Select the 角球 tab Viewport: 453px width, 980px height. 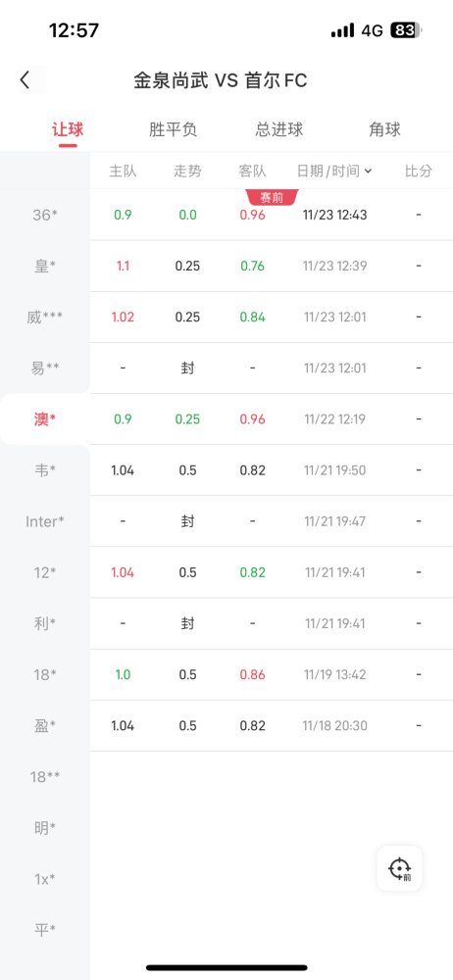(x=384, y=130)
